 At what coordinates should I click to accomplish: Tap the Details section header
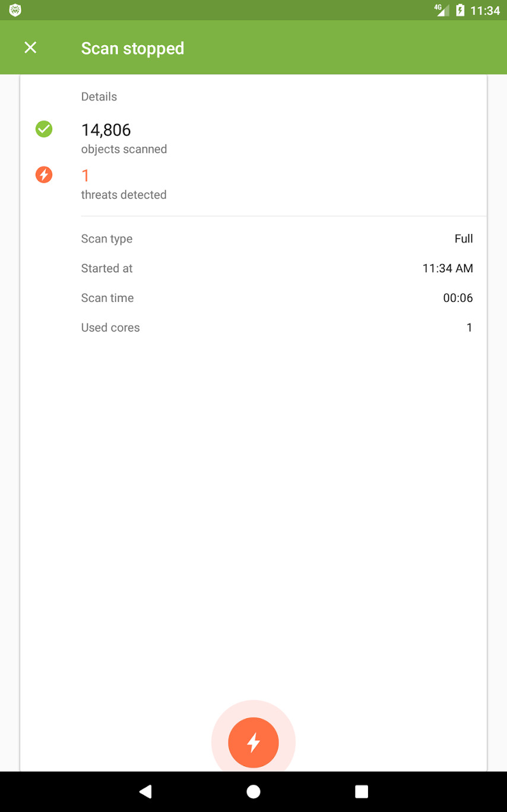(99, 97)
